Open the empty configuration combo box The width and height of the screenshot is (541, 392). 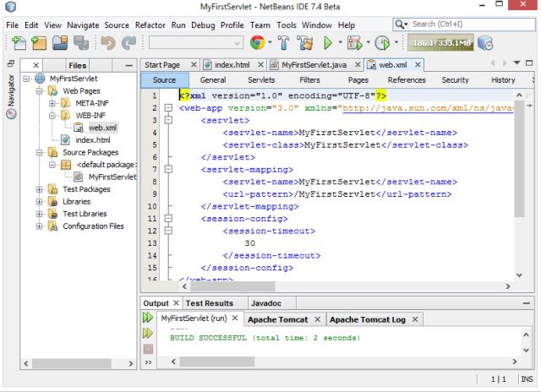[195, 43]
